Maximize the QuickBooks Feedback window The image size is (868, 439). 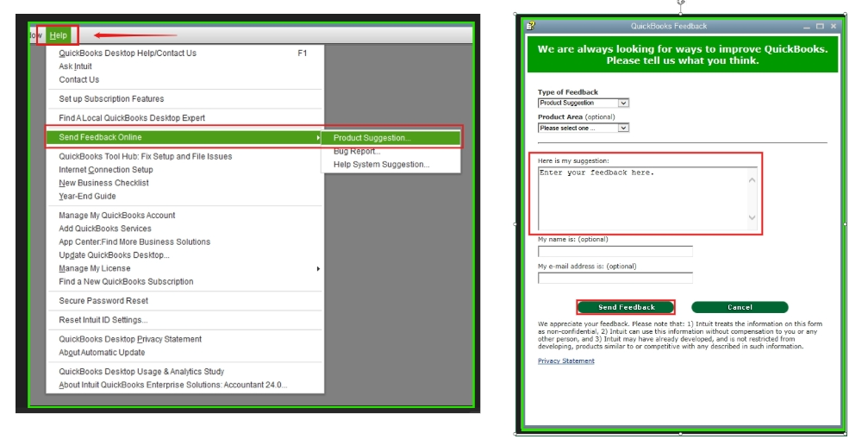(x=820, y=26)
